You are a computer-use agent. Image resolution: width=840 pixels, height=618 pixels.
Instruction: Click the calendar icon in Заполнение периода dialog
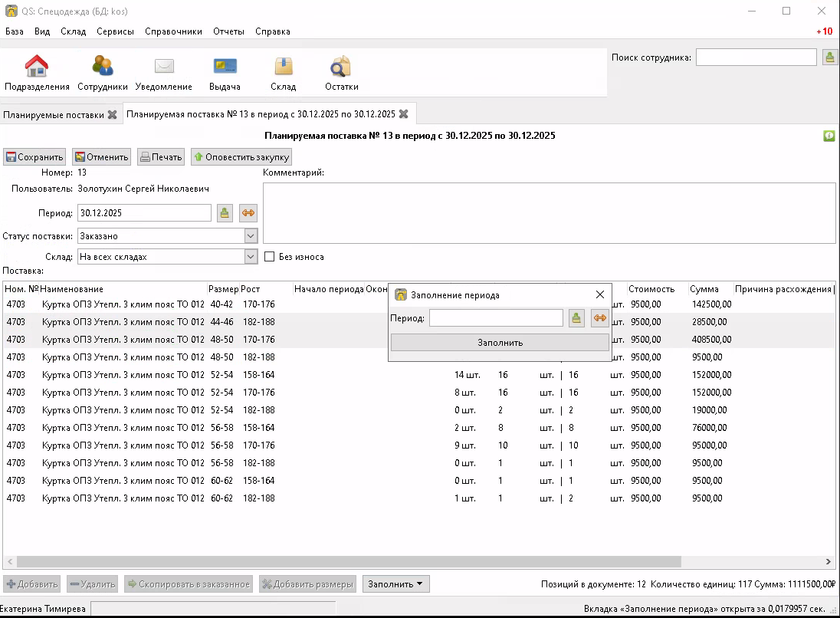click(576, 318)
